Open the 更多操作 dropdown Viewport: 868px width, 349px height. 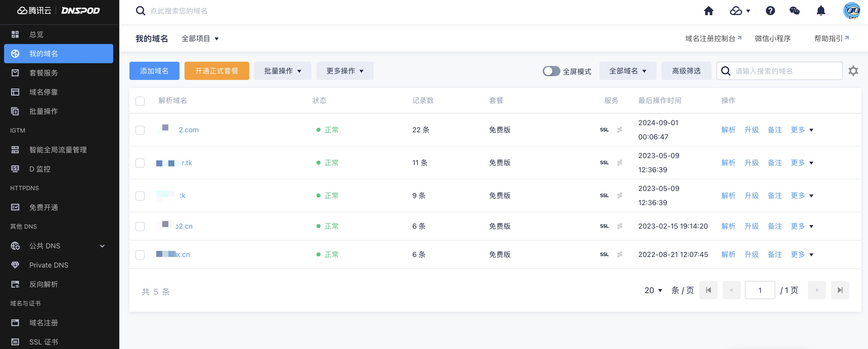coord(345,71)
